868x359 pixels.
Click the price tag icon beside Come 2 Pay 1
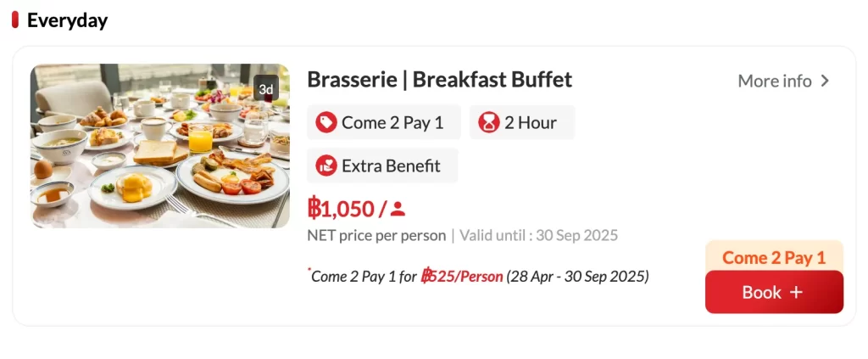[326, 123]
